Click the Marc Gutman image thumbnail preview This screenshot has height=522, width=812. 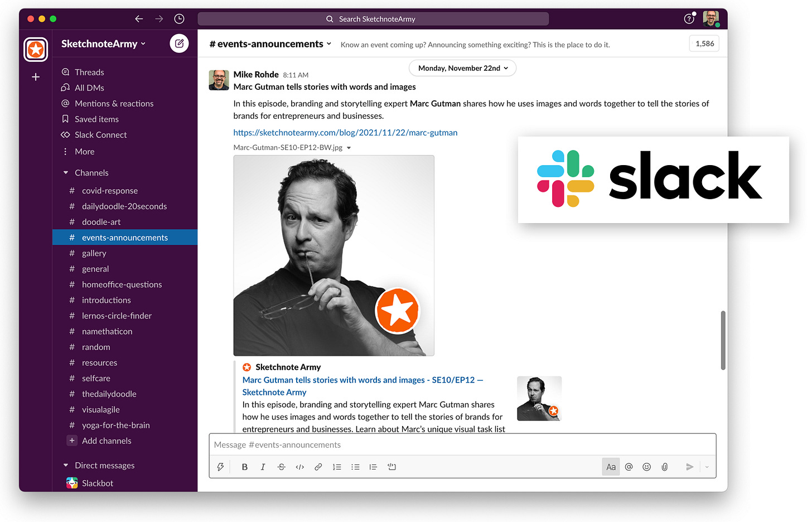pyautogui.click(x=539, y=398)
